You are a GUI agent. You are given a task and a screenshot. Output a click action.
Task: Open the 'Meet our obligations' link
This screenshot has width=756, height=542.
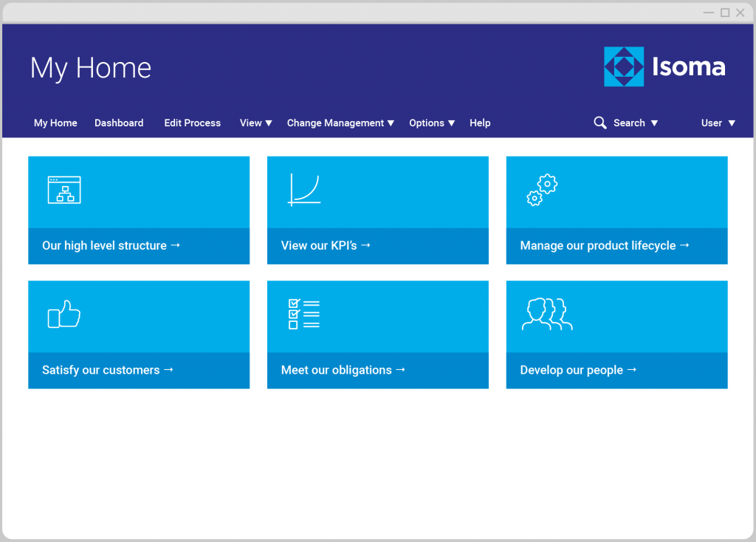pos(343,370)
